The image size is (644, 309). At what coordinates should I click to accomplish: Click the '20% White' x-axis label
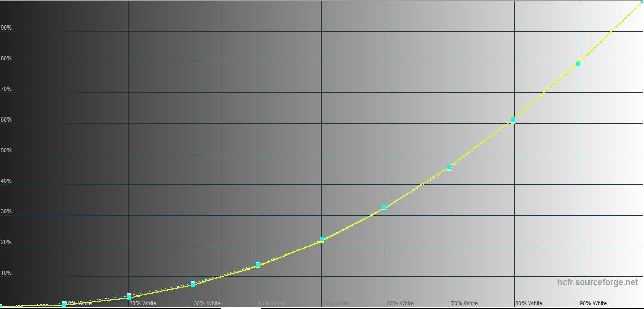click(x=143, y=303)
